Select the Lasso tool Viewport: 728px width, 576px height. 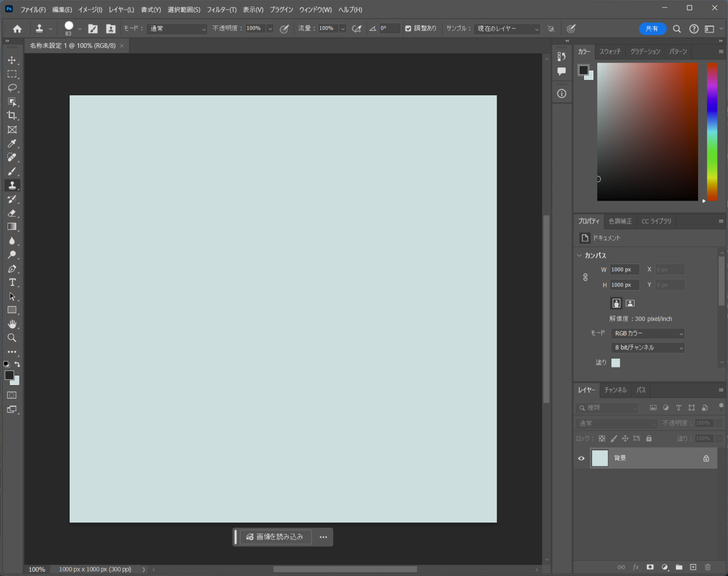12,88
